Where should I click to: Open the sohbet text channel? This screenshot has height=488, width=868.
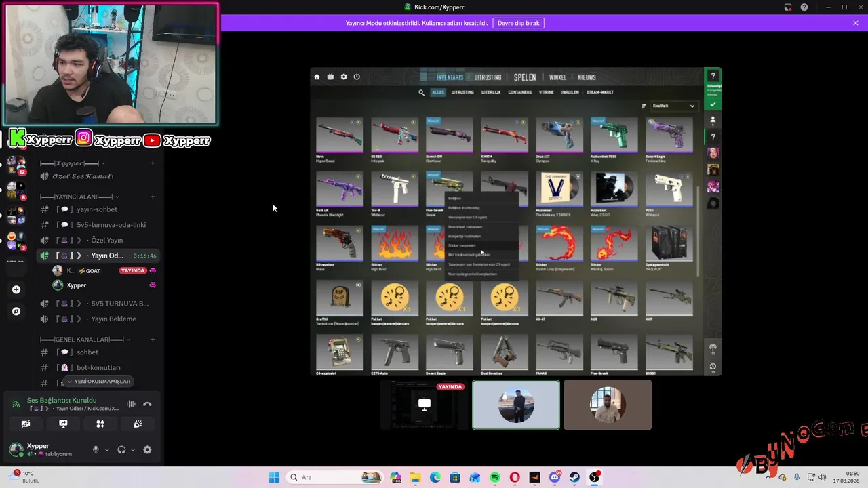pyautogui.click(x=99, y=352)
